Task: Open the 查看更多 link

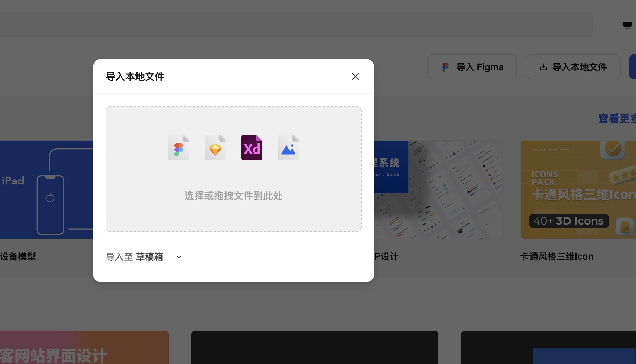Action: pos(617,119)
